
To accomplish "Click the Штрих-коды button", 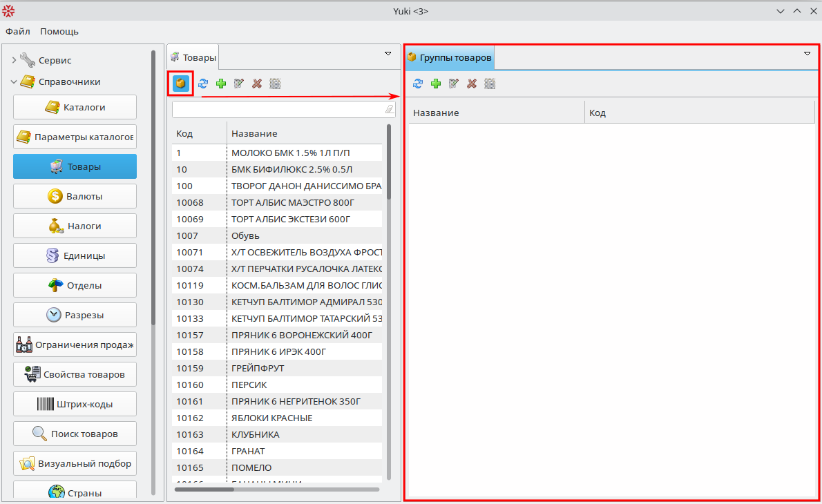I will pyautogui.click(x=75, y=404).
